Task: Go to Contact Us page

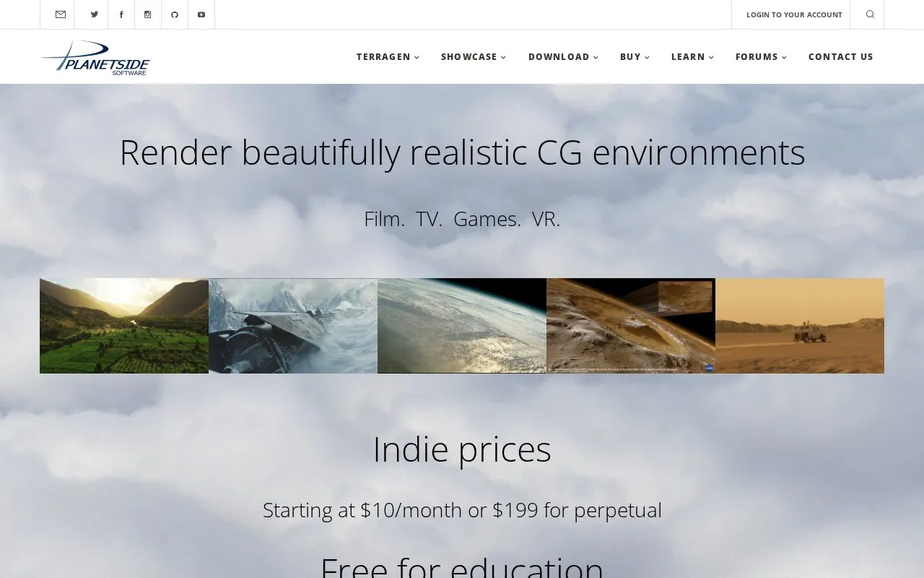Action: [x=841, y=56]
